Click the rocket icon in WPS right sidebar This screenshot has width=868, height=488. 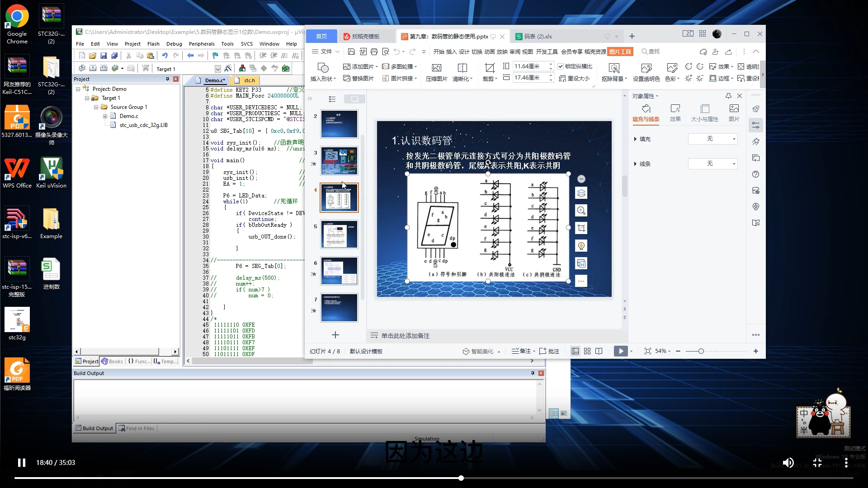756,109
